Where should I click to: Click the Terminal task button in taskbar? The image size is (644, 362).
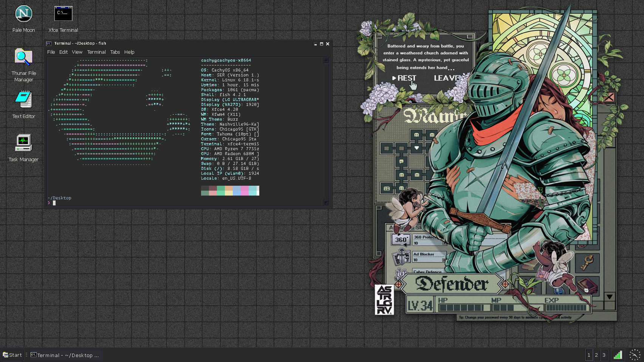[x=66, y=355]
